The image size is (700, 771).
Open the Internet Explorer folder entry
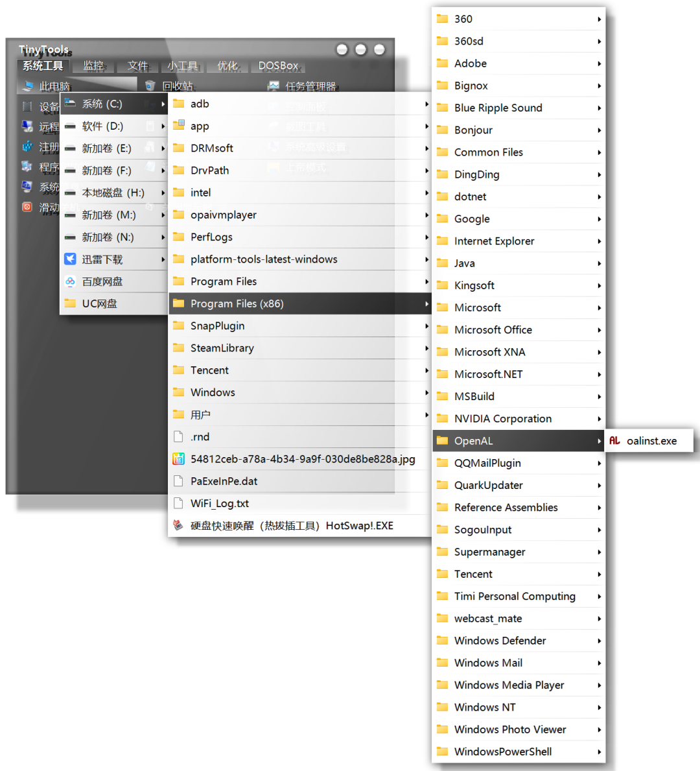[x=519, y=241]
